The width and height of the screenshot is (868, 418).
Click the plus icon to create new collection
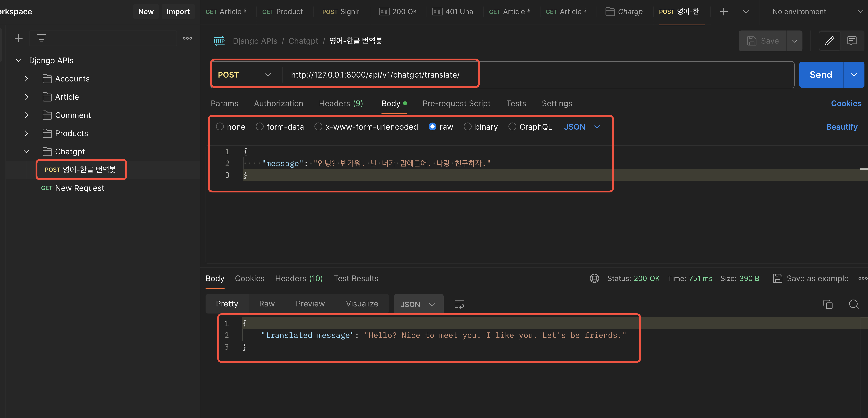pyautogui.click(x=19, y=38)
